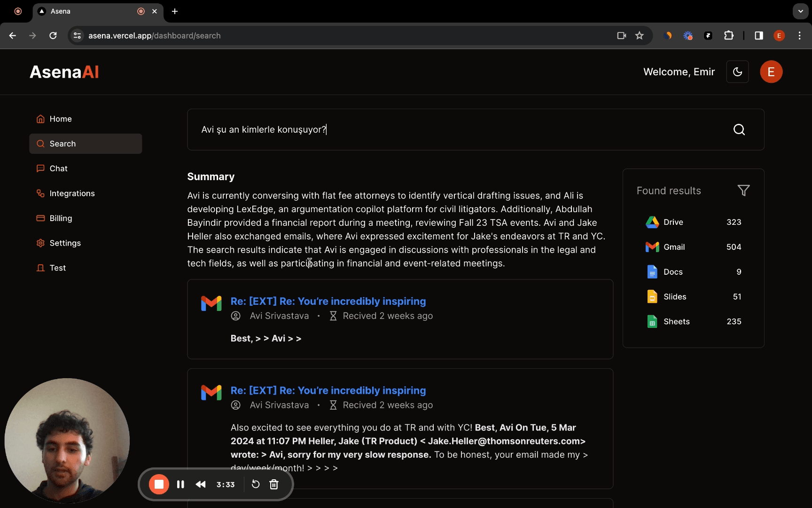Image resolution: width=812 pixels, height=508 pixels.
Task: Stop the screen recording
Action: pyautogui.click(x=159, y=484)
